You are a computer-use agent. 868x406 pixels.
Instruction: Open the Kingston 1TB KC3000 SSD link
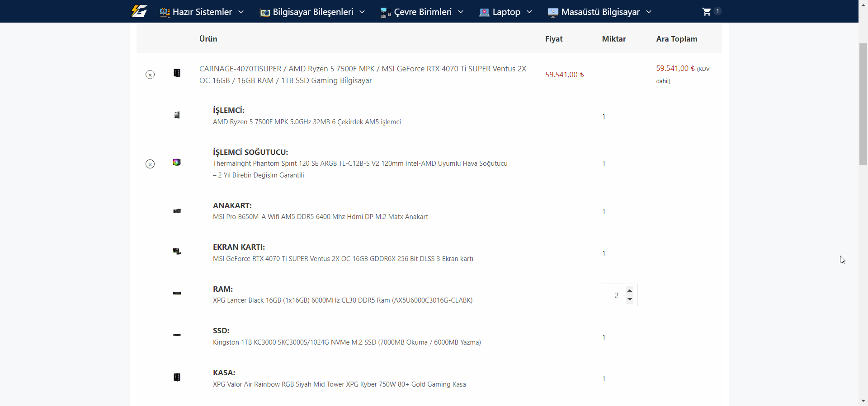(x=347, y=342)
